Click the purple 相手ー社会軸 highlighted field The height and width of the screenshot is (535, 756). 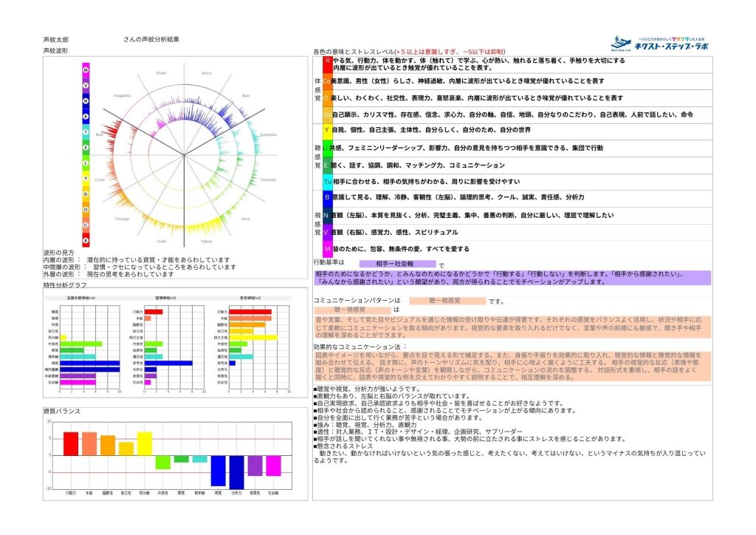(x=398, y=264)
